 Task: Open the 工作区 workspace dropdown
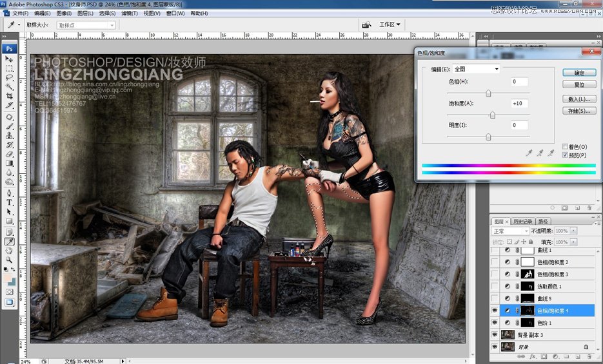(390, 24)
